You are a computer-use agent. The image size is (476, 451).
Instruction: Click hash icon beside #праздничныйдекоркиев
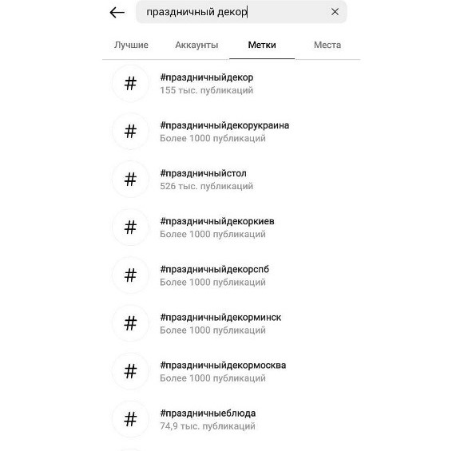tap(130, 227)
